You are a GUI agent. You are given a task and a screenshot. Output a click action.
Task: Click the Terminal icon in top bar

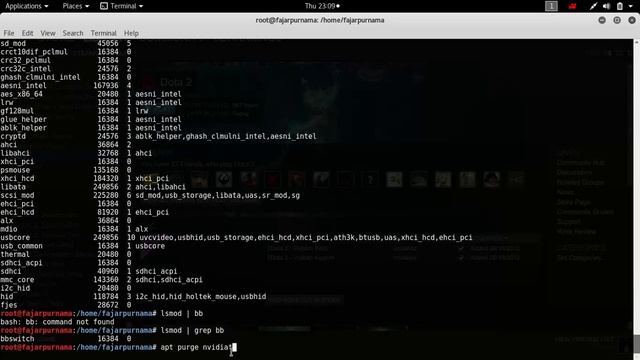104,6
